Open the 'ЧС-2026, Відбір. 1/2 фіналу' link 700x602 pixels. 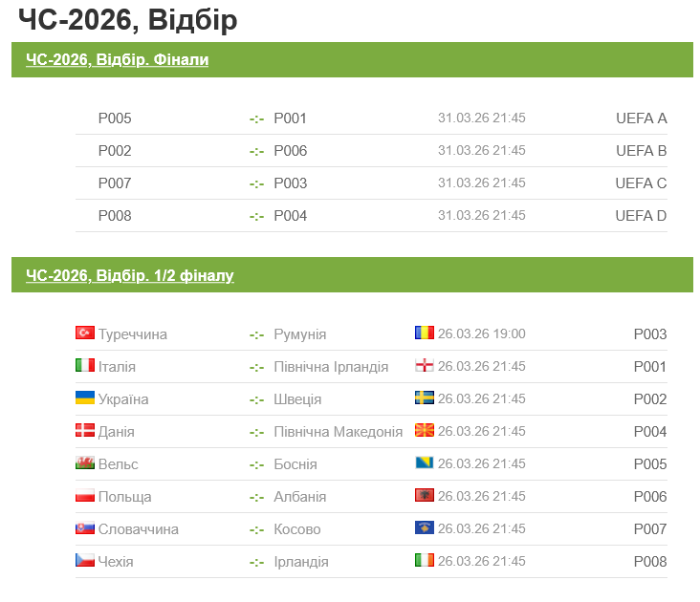pyautogui.click(x=130, y=276)
